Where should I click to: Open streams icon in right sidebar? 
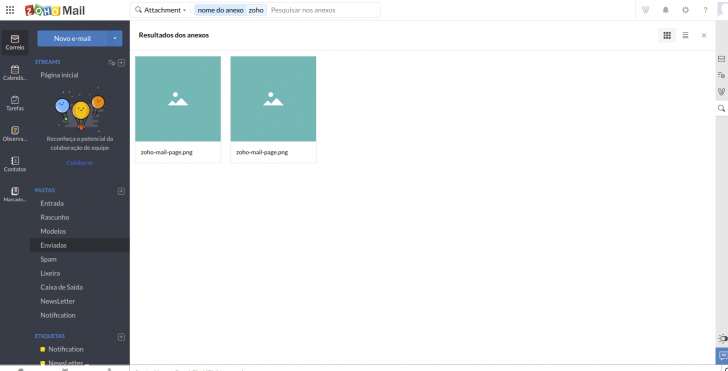click(x=721, y=75)
